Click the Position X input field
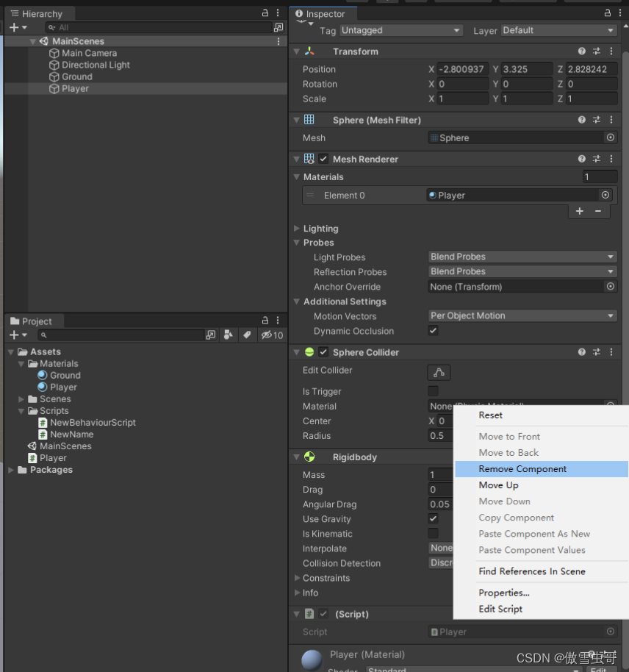This screenshot has width=629, height=672. [462, 69]
